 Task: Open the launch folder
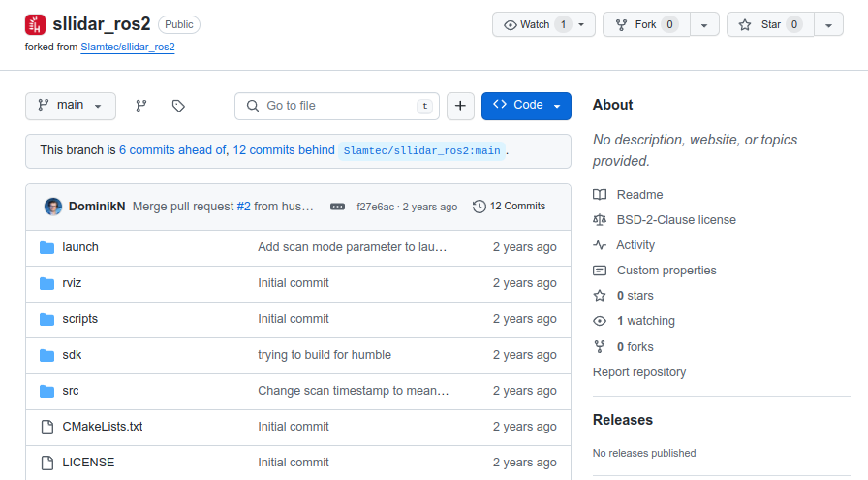click(x=80, y=247)
